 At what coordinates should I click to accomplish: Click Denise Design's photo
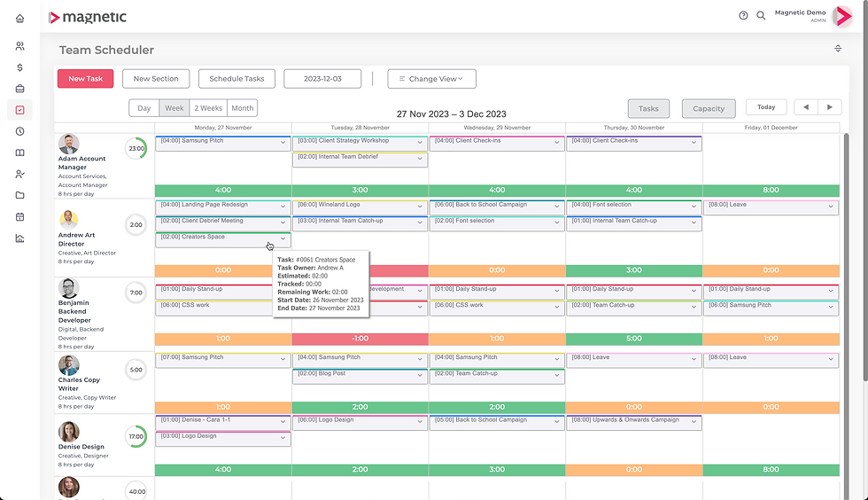coord(69,432)
